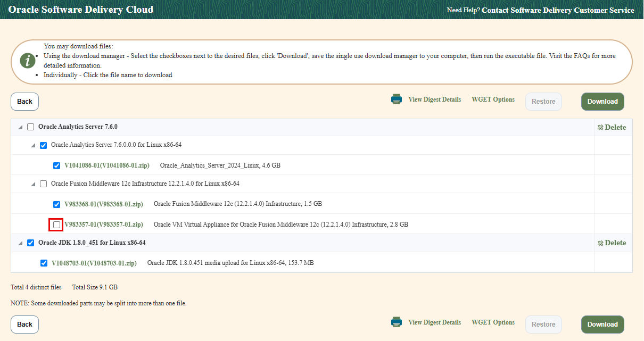Click the 'Total 4 distinct files' text
The image size is (644, 341).
[x=36, y=287]
